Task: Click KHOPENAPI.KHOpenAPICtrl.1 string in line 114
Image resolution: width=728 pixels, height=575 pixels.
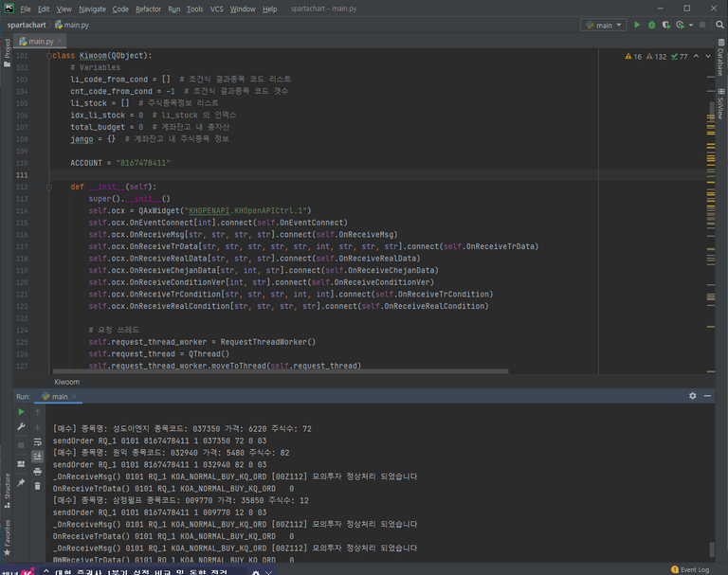Action: point(248,210)
